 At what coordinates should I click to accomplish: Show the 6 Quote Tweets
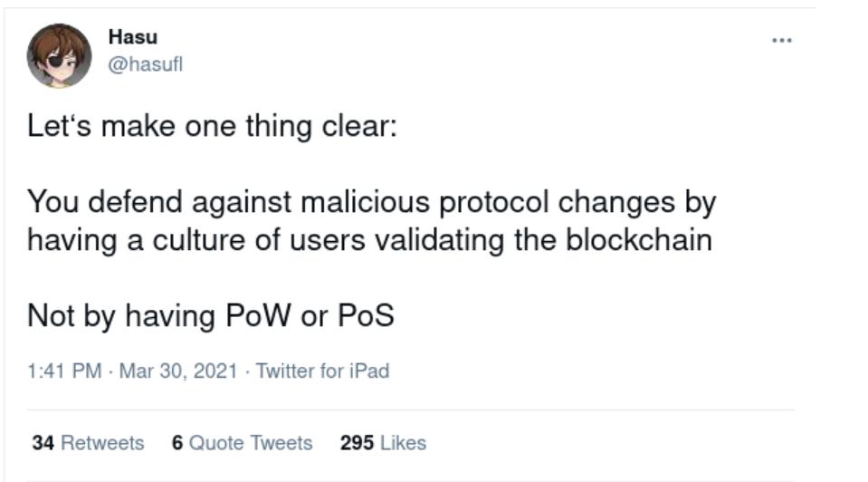[x=242, y=443]
